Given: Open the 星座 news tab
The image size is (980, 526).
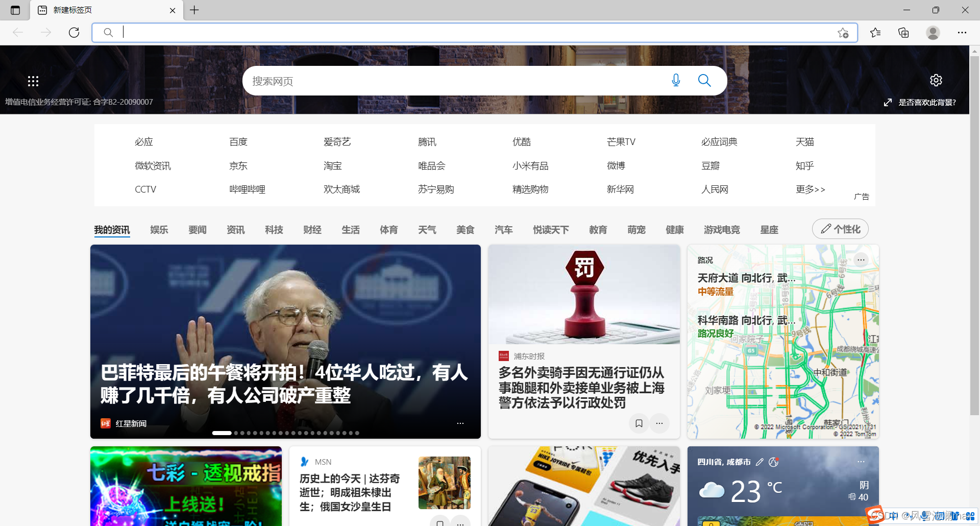Looking at the screenshot, I should [x=769, y=230].
